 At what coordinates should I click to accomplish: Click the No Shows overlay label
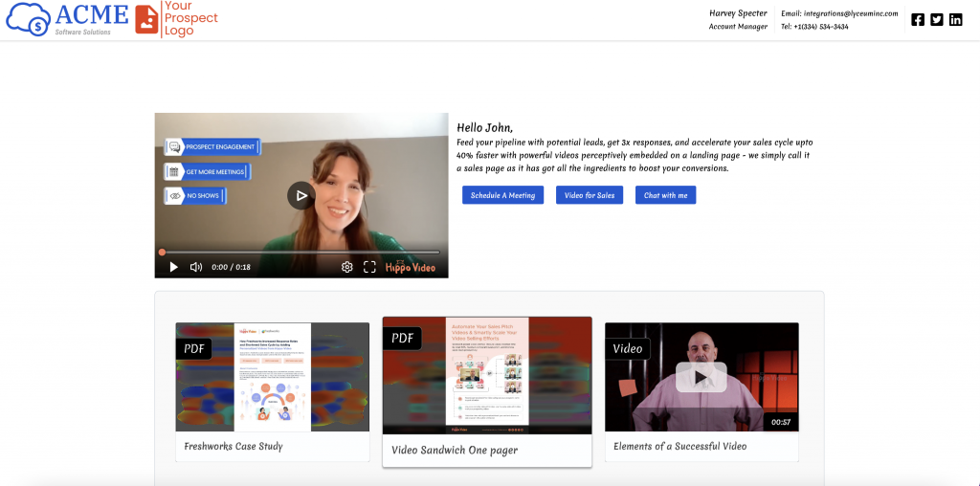195,196
